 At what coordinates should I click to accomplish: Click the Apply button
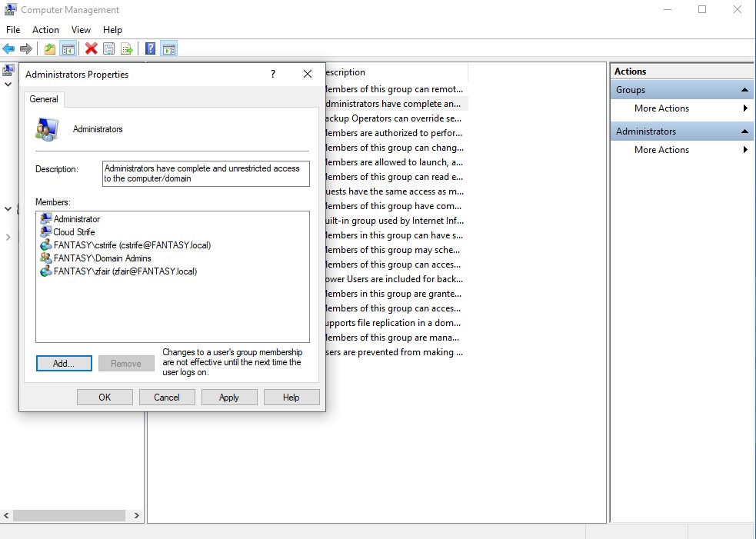(229, 397)
